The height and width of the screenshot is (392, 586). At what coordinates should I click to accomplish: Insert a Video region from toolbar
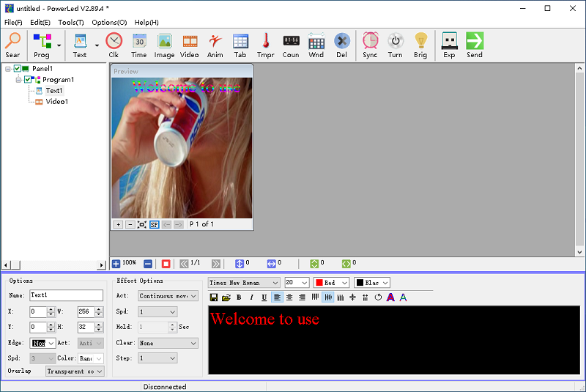tap(190, 45)
